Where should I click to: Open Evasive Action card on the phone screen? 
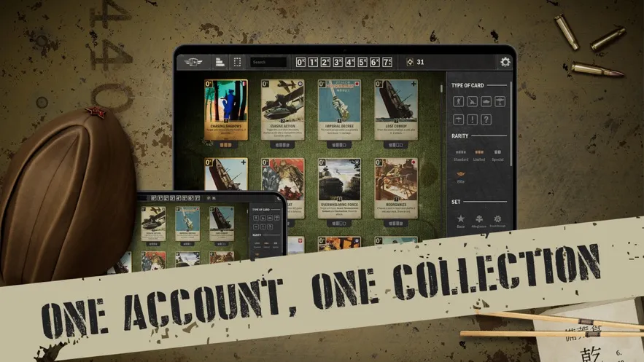[x=153, y=224]
